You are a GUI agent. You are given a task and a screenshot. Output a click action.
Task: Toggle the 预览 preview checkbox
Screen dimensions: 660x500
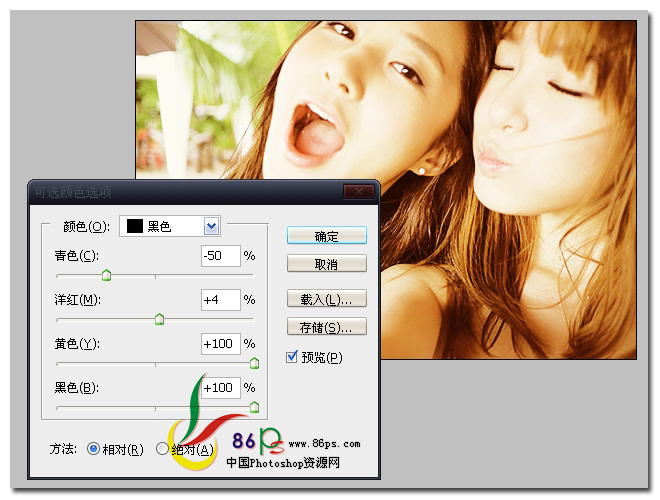(x=292, y=357)
